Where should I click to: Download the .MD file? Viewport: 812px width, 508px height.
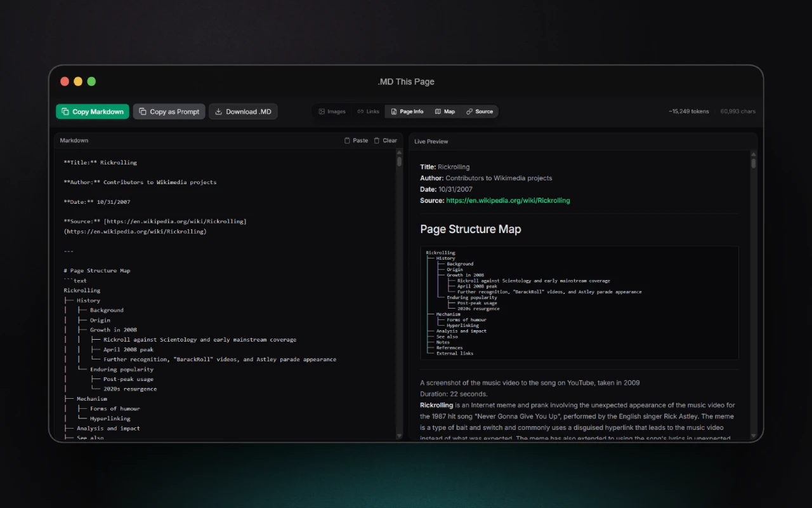[243, 112]
